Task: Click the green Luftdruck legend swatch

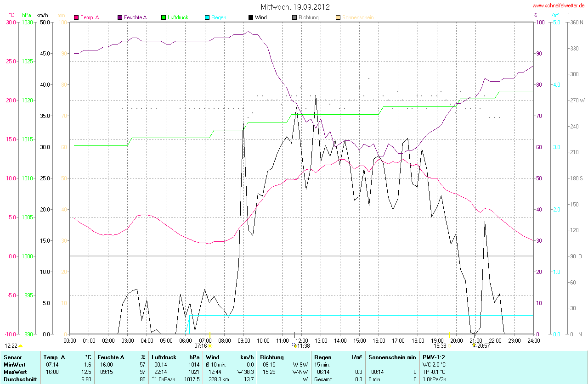Action: pos(164,17)
